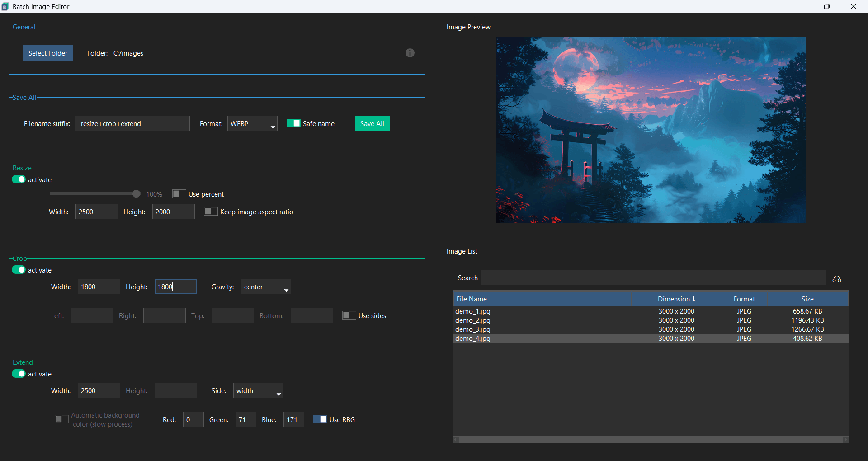The width and height of the screenshot is (868, 461).
Task: Click the Batch Image Editor app icon
Action: 5,6
